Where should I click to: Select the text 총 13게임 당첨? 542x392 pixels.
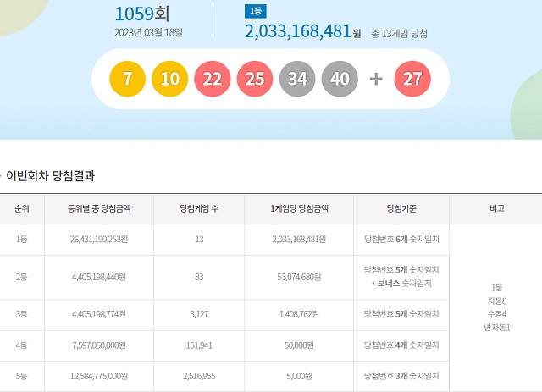tap(399, 34)
